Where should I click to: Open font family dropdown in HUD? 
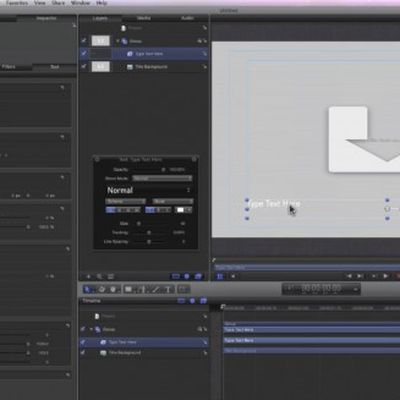[x=126, y=201]
